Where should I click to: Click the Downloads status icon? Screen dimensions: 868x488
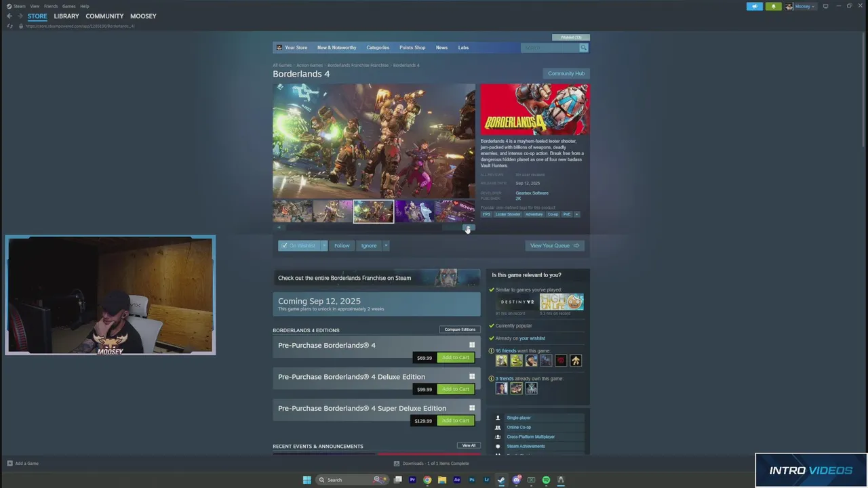click(x=397, y=464)
